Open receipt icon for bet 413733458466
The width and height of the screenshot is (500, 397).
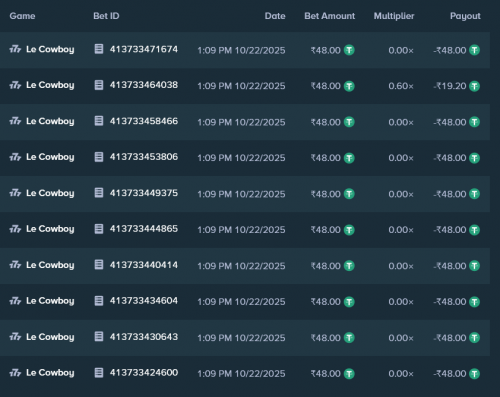pos(99,121)
